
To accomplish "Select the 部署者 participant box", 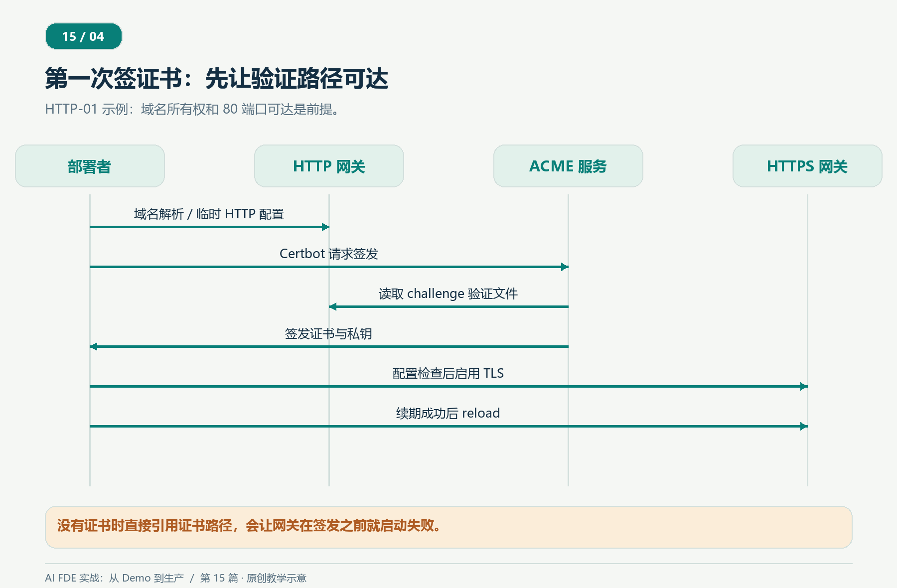I will [x=90, y=166].
